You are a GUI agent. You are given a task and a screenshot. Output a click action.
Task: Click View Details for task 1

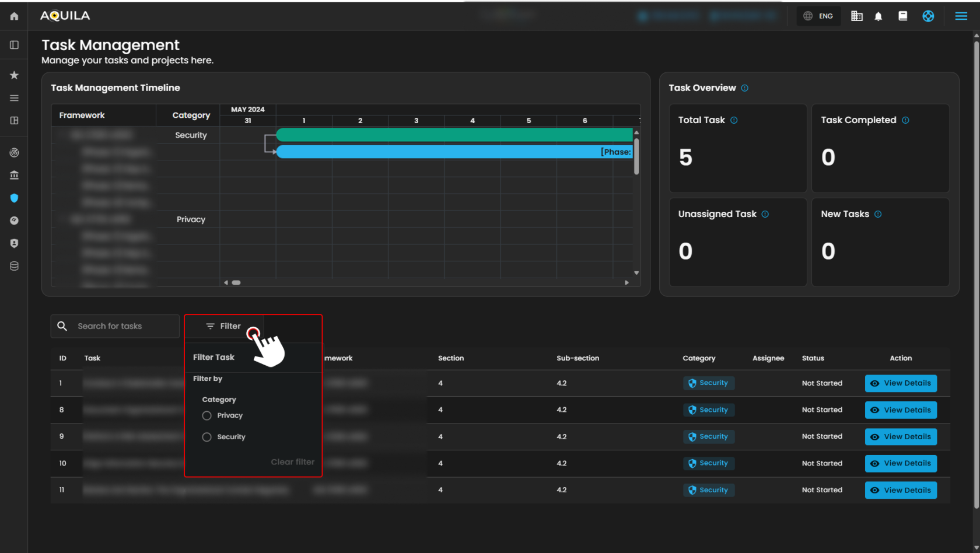pos(901,383)
